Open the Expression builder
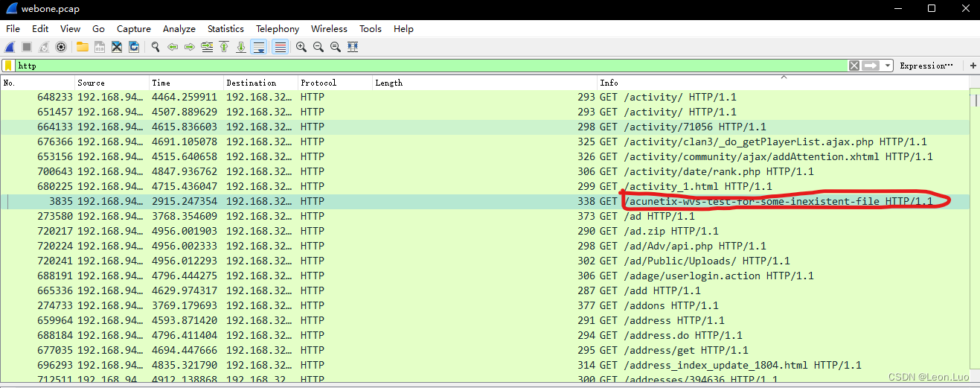This screenshot has height=388, width=980. [x=926, y=66]
